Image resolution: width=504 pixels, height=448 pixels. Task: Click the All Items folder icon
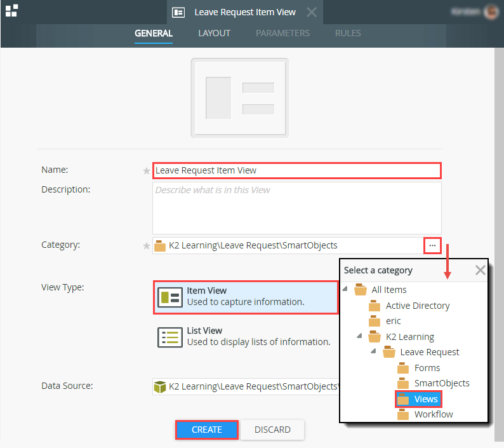click(x=361, y=290)
